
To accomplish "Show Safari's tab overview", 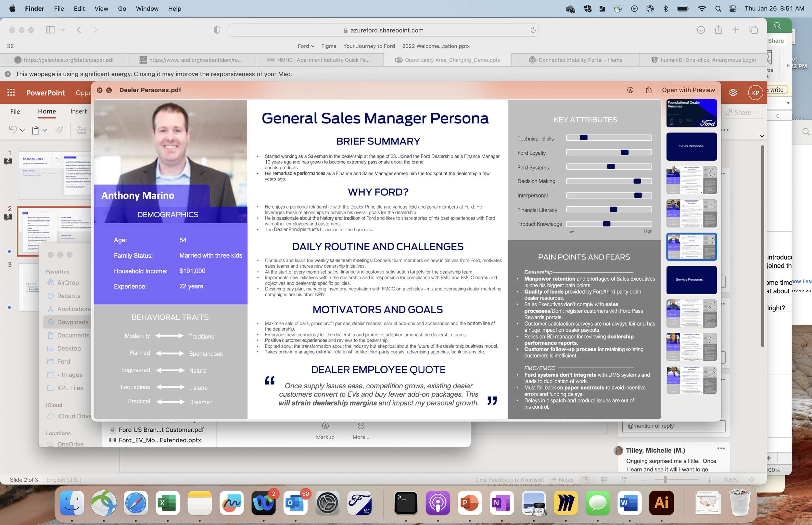I will 754,30.
